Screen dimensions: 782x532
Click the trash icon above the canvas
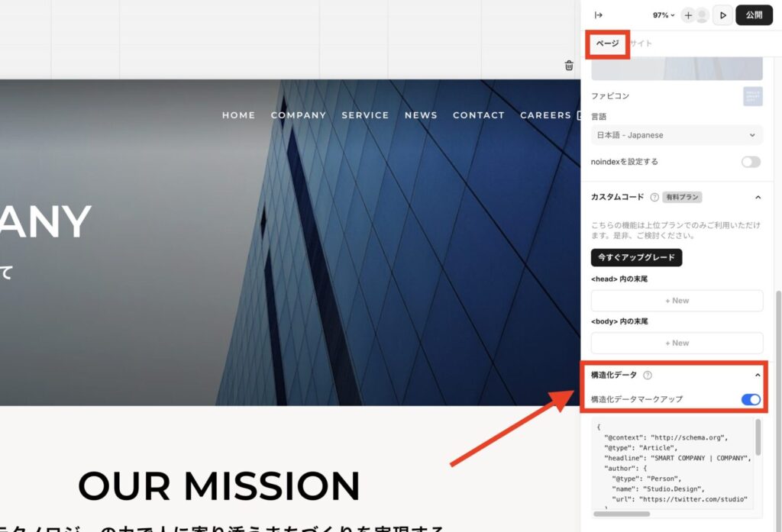click(x=569, y=66)
